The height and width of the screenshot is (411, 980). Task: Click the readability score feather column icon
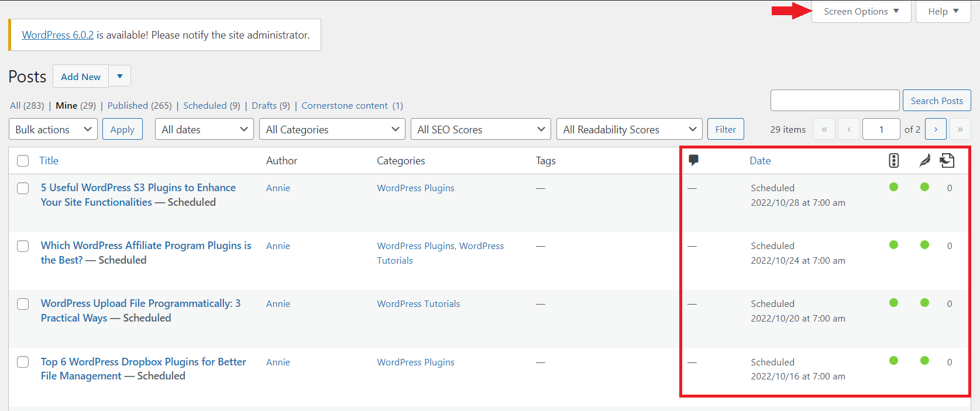(x=924, y=160)
